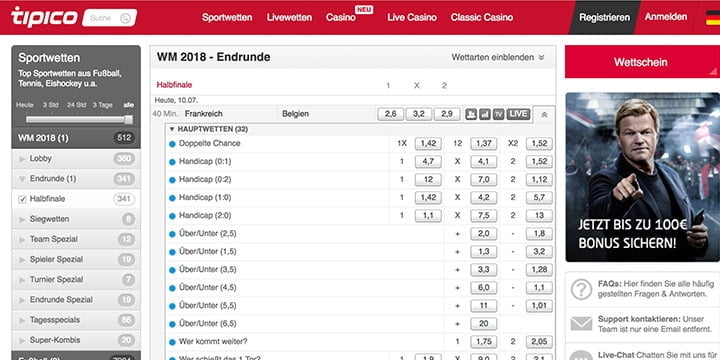Open Wettarten einblenden dropdown
Screen dimensions: 720x360
[x=498, y=57]
